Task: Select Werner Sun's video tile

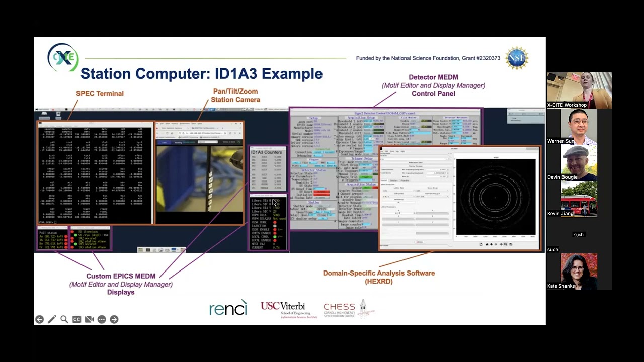Action: tap(579, 127)
